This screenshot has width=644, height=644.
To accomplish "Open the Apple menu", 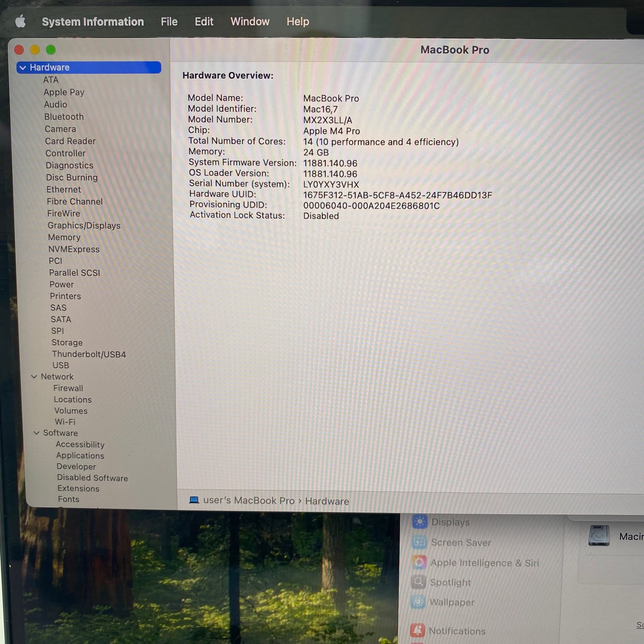I will (21, 21).
